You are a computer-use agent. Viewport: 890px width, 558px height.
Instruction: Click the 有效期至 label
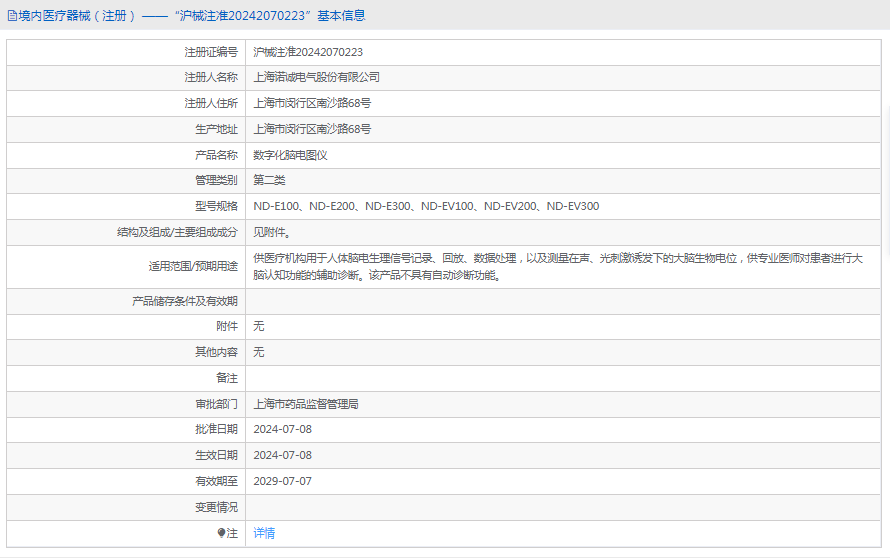tap(216, 481)
